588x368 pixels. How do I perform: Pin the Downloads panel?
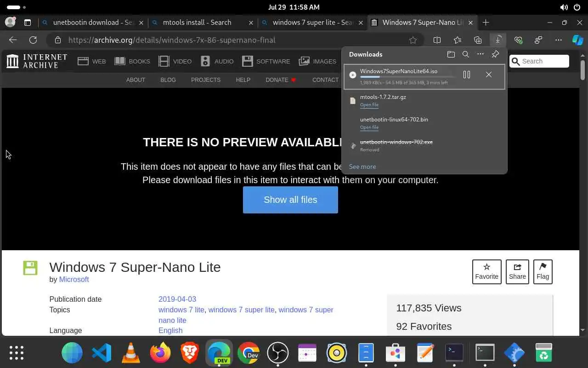tap(495, 54)
